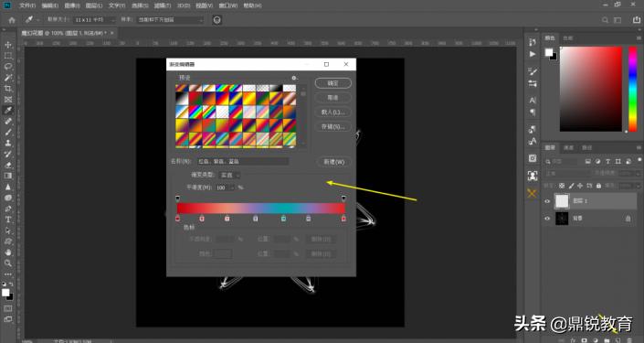Click Save button in Gradient Editor
The height and width of the screenshot is (343, 644).
[333, 126]
